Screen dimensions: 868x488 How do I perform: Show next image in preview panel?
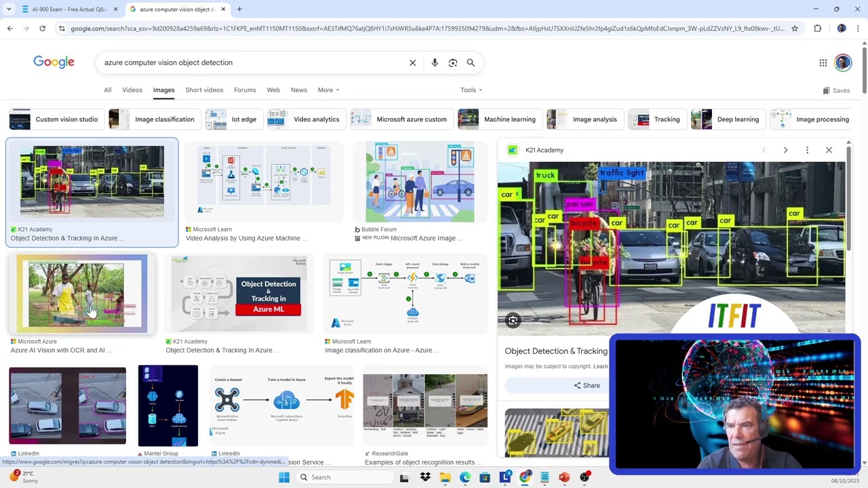[x=785, y=150]
